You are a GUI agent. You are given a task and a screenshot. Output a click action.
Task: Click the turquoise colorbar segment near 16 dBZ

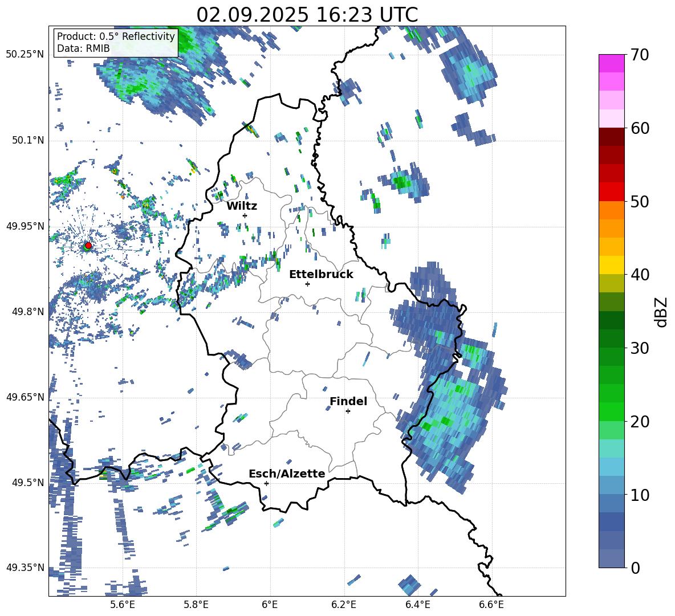(x=611, y=448)
